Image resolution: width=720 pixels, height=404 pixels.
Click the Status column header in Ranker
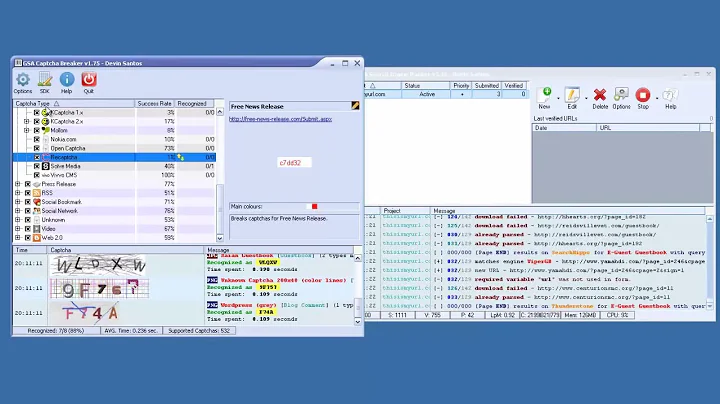[425, 86]
